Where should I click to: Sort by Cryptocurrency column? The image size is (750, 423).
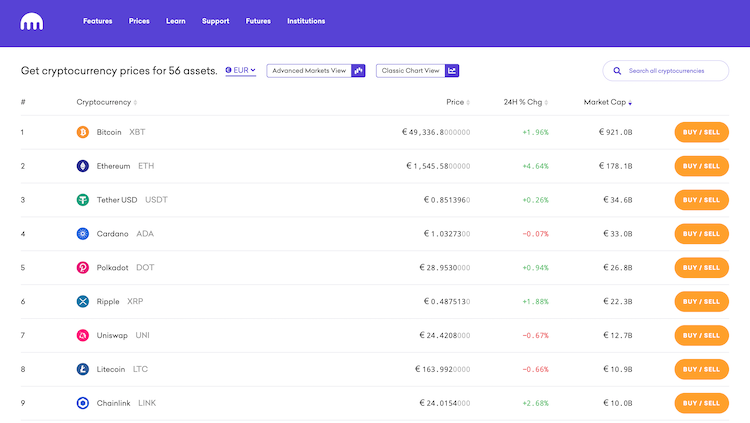[107, 102]
